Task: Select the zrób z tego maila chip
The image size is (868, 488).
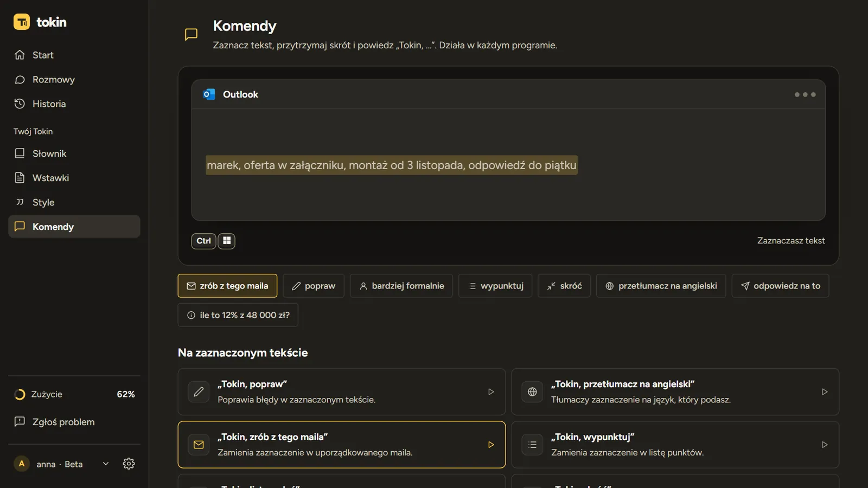Action: tap(227, 286)
